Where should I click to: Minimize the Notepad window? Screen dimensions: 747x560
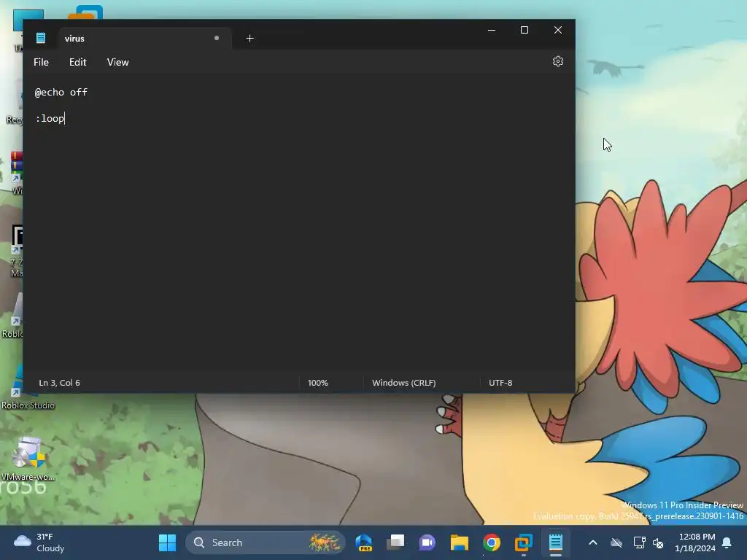coord(492,30)
